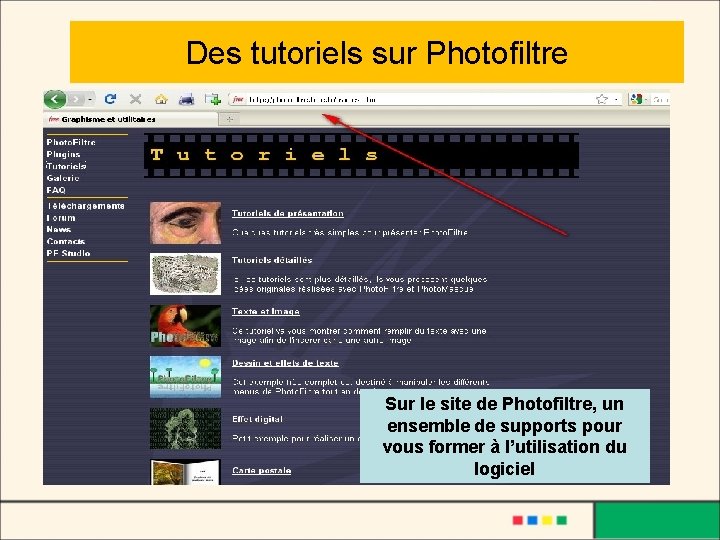Open a new tab with plus button
The height and width of the screenshot is (540, 720).
tap(230, 119)
